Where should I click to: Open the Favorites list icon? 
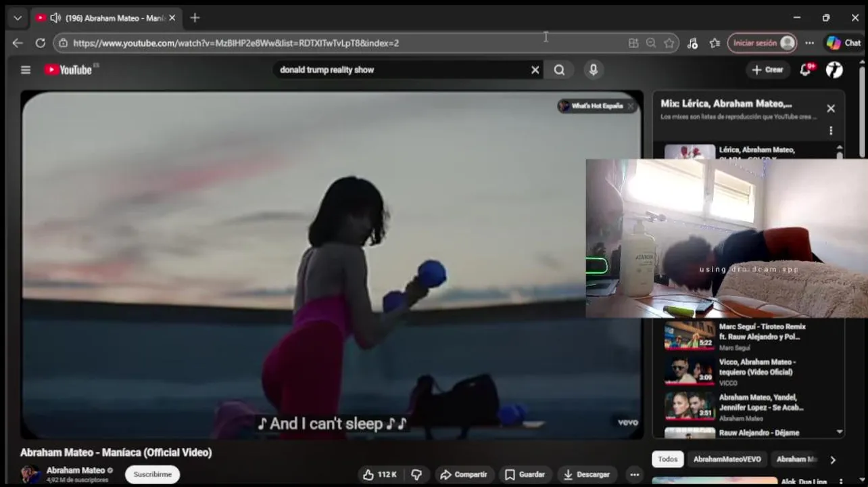pos(715,43)
